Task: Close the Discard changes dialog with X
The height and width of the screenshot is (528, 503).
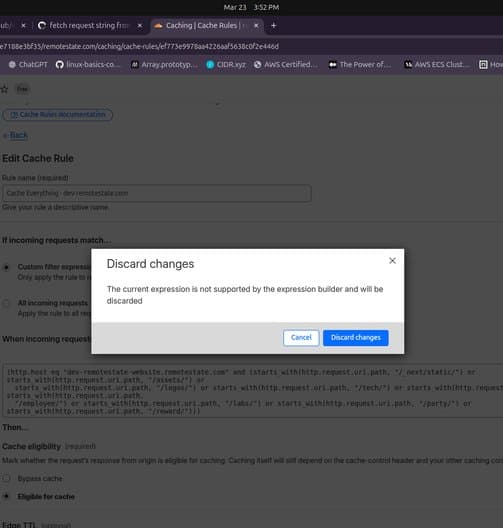Action: [x=392, y=261]
